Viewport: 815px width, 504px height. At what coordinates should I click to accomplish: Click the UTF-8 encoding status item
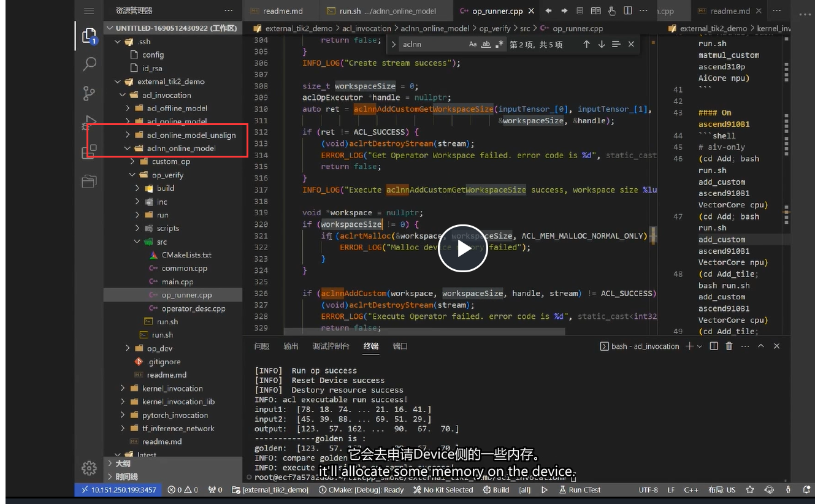coord(648,490)
